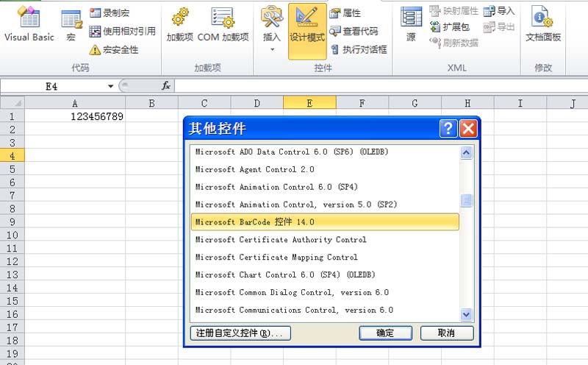Select column A header
Viewport: 588px width, 365px height.
click(75, 103)
